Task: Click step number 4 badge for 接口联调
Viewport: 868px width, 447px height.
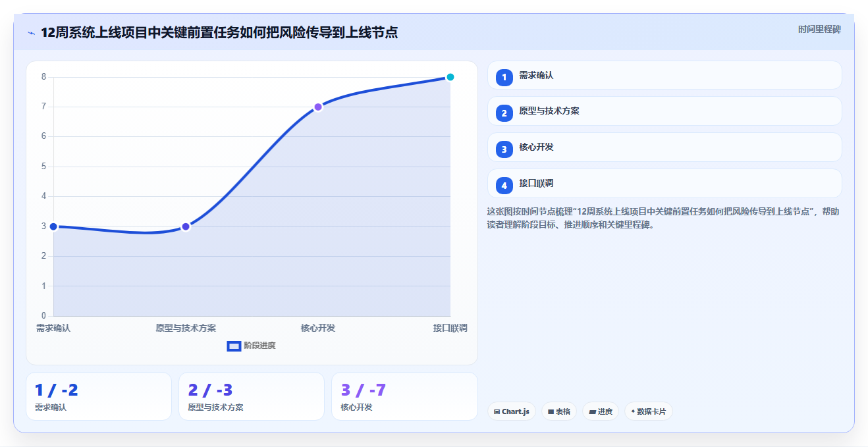Action: click(x=504, y=186)
